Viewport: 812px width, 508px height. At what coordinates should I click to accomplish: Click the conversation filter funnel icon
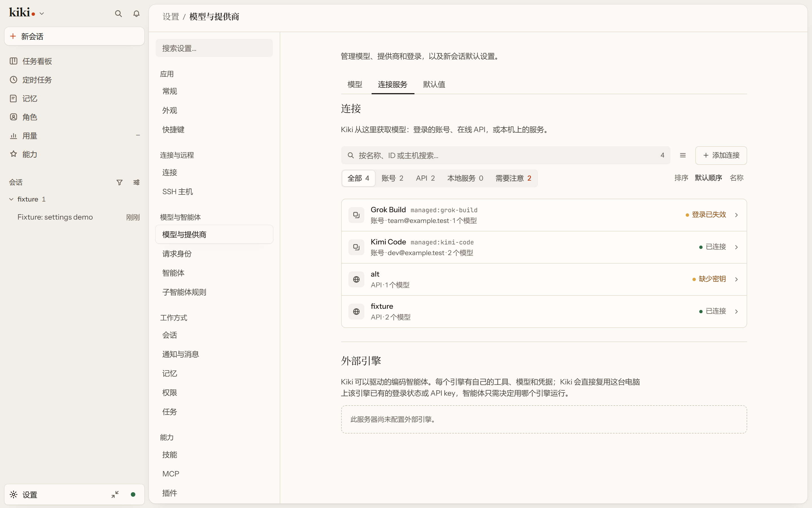[120, 182]
